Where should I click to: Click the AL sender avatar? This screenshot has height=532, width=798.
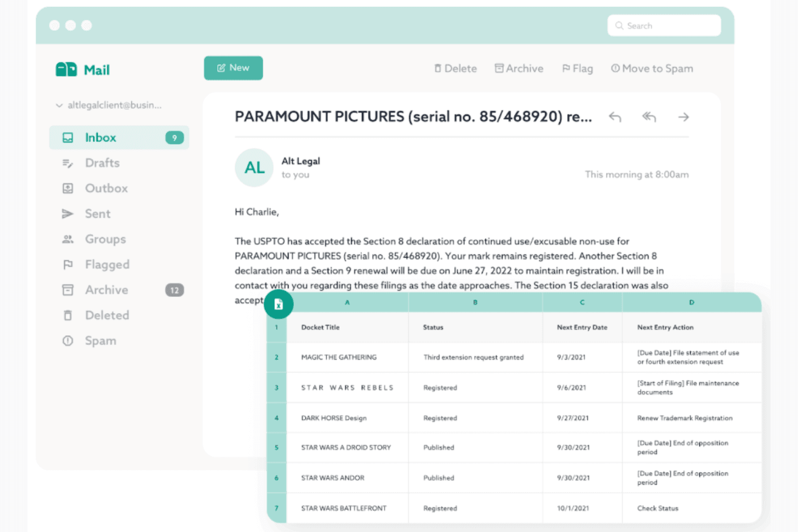coord(254,168)
